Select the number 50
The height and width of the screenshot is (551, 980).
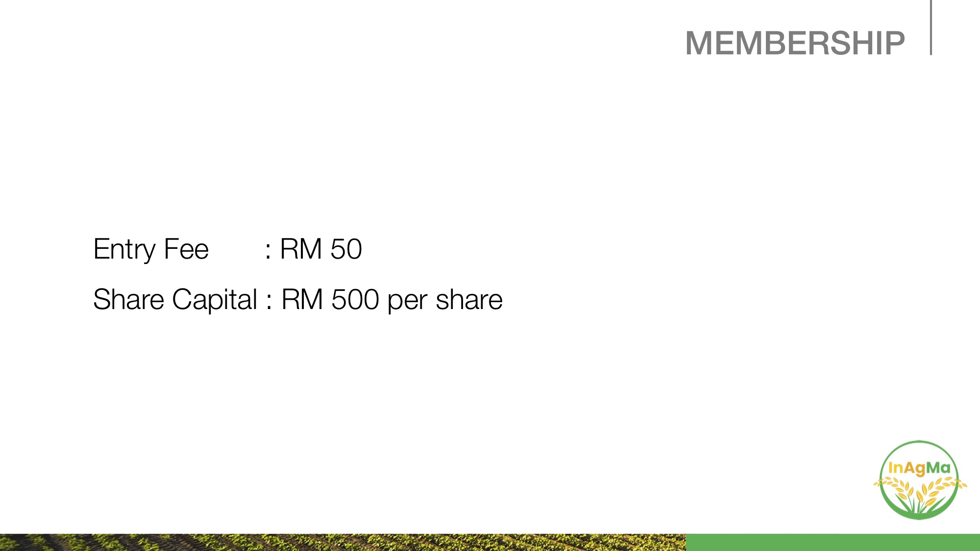[x=346, y=249]
